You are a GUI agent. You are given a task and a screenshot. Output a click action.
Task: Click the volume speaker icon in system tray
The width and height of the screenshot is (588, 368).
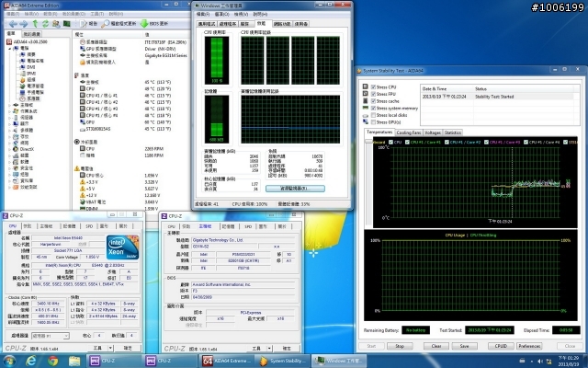coord(540,362)
